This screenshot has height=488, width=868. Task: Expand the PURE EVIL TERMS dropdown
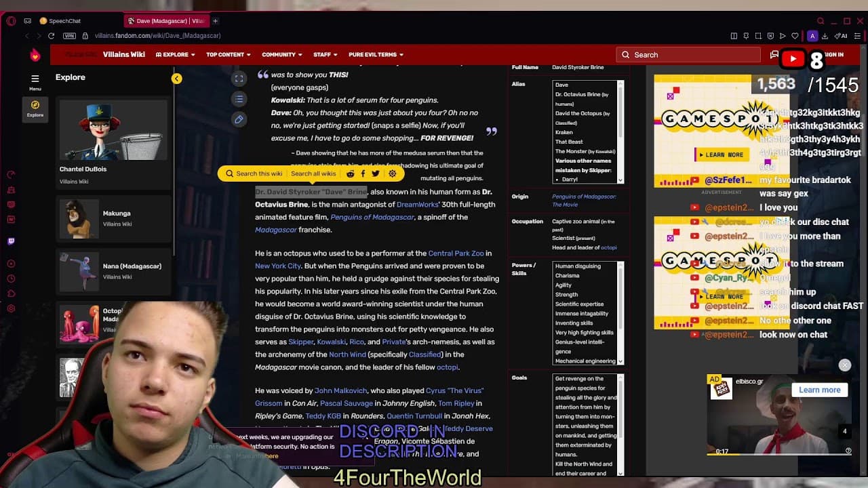[376, 55]
